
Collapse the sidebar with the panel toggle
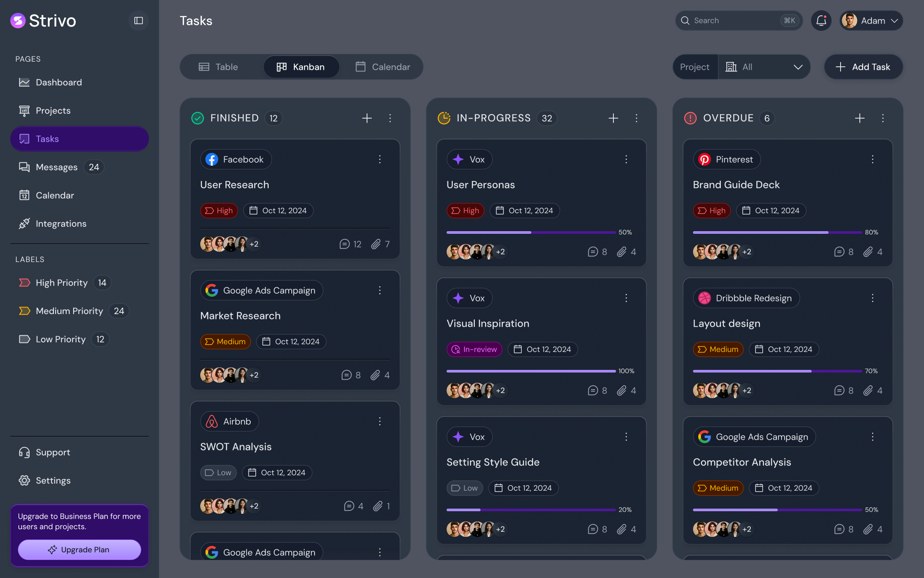coord(138,20)
